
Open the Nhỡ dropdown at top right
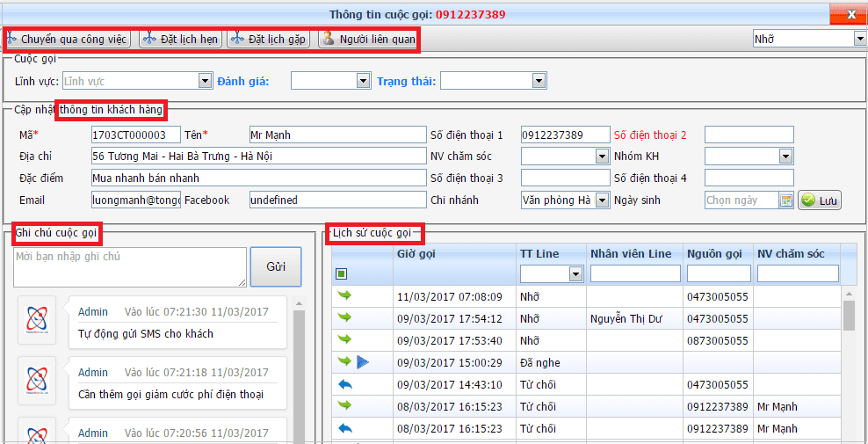[x=859, y=39]
